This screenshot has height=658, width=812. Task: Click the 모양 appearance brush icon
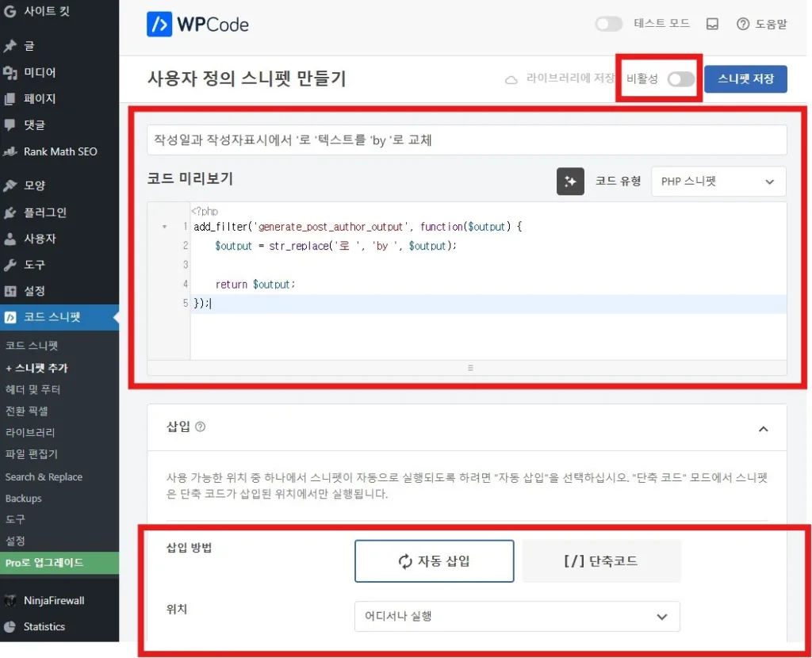pos(10,186)
